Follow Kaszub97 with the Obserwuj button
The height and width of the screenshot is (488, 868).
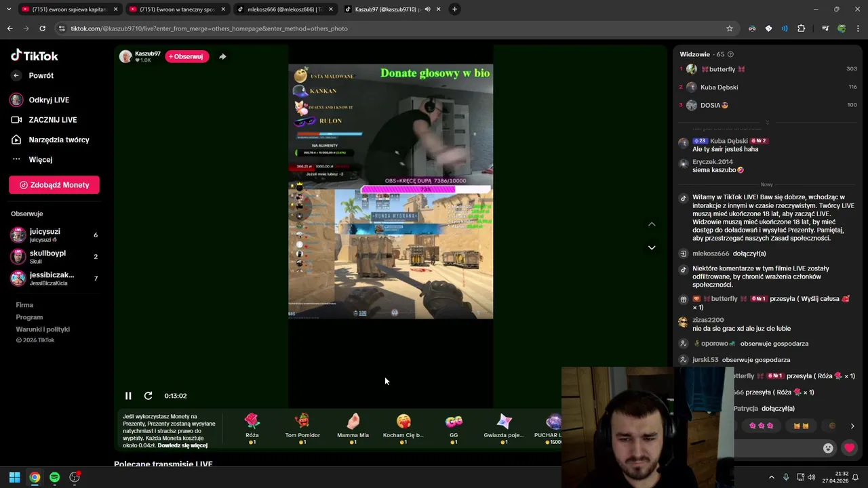pos(186,56)
